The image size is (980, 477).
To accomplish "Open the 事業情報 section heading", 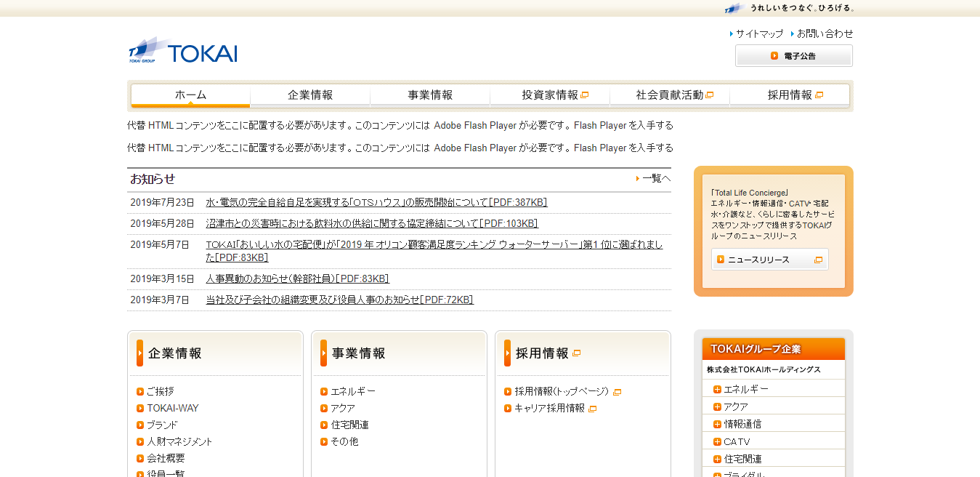I will pyautogui.click(x=359, y=353).
